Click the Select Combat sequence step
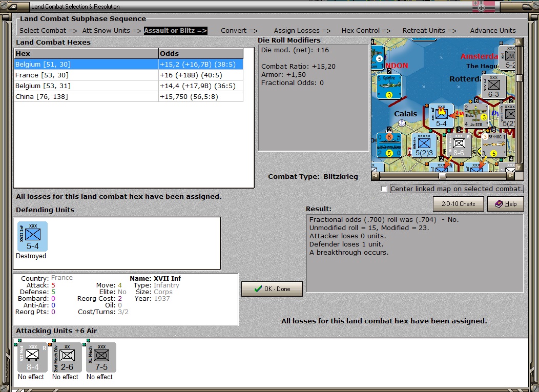The image size is (539, 392). pyautogui.click(x=48, y=30)
